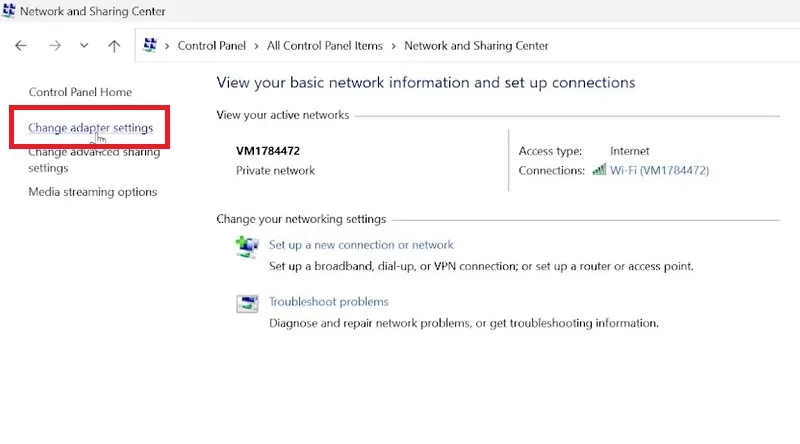Click the Wi-Fi (VM1784472) connection link

pos(659,170)
